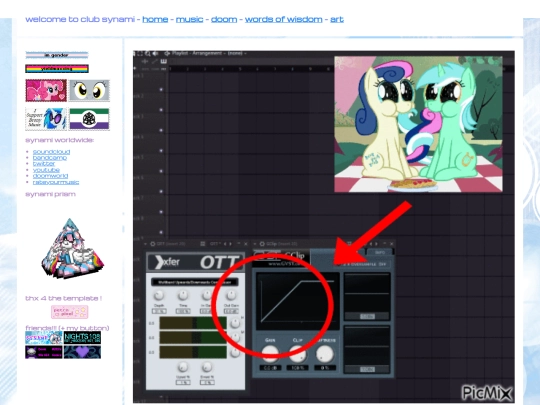Open the twitter link in sidebar

(x=44, y=164)
